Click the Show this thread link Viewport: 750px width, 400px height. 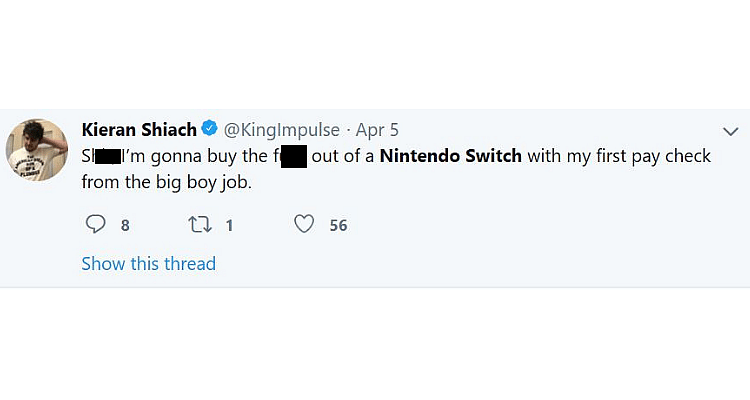[148, 264]
